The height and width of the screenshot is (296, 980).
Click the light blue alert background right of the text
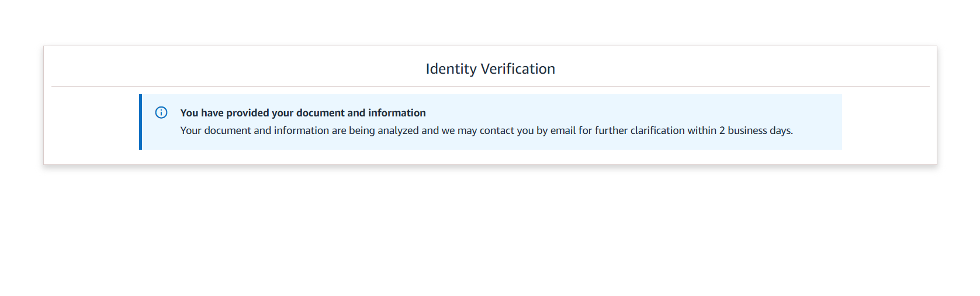coord(818,122)
